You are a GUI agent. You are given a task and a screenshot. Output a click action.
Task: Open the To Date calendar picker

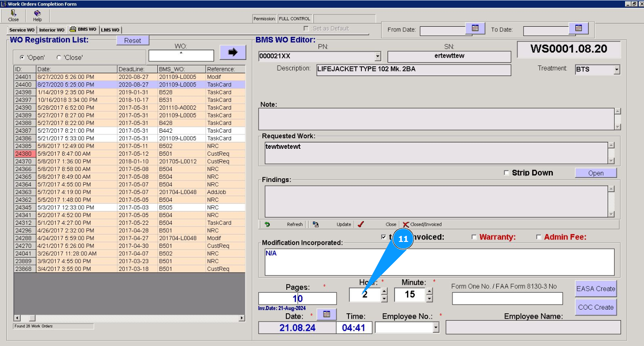[579, 29]
